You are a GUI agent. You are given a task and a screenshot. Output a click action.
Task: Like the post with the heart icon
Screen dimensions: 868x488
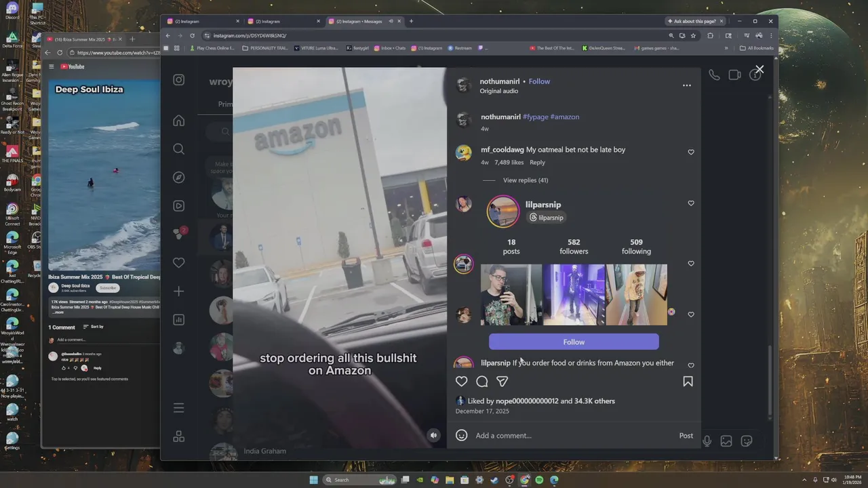tap(461, 382)
